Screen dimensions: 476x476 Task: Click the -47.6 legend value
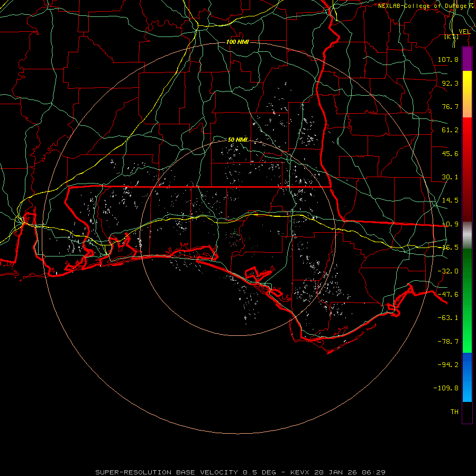448,295
